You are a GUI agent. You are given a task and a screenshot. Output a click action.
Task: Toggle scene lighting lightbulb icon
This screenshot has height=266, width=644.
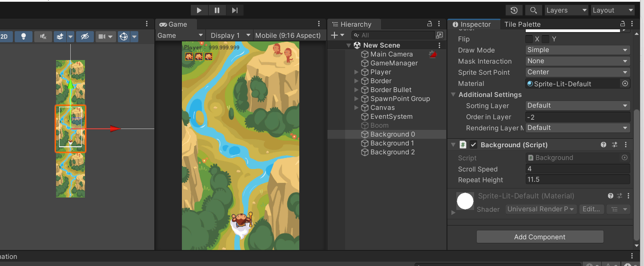pos(24,36)
